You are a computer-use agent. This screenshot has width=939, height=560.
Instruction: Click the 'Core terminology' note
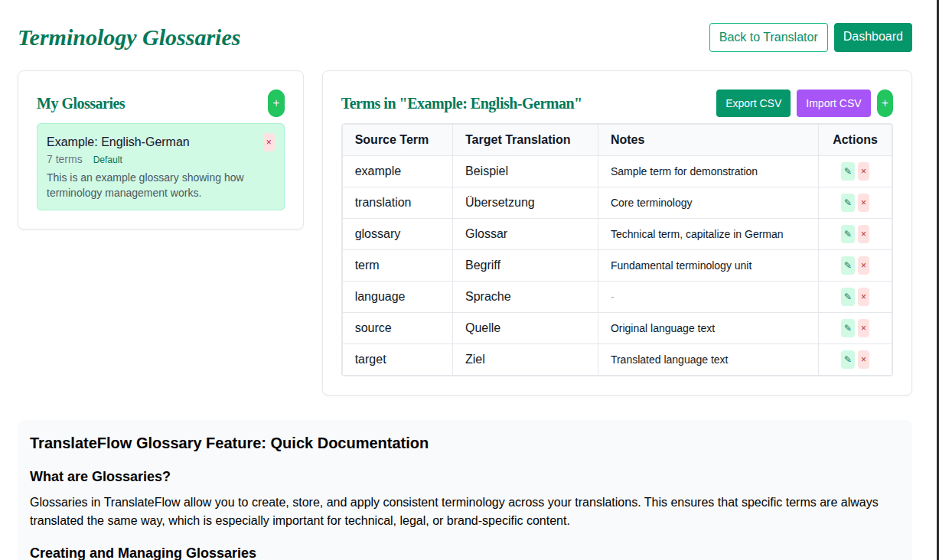[651, 203]
